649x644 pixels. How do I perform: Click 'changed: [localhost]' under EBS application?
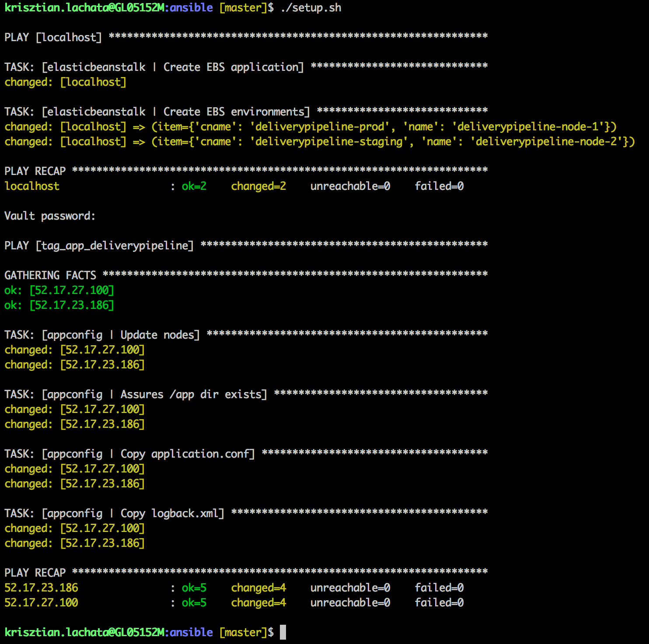point(66,82)
